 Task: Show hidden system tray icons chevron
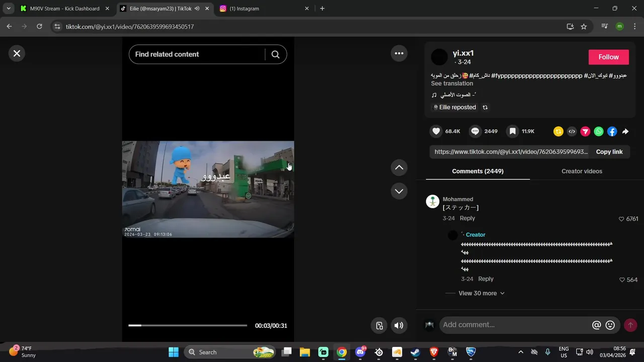(521, 352)
